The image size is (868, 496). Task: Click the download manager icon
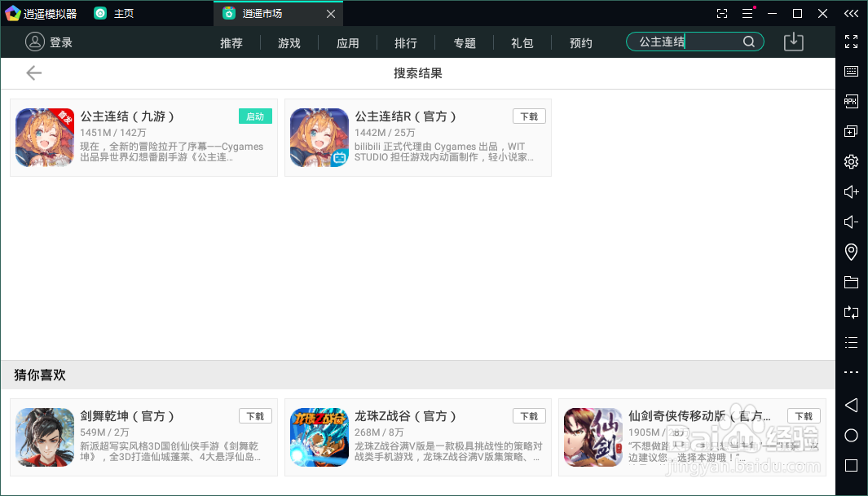coord(793,42)
